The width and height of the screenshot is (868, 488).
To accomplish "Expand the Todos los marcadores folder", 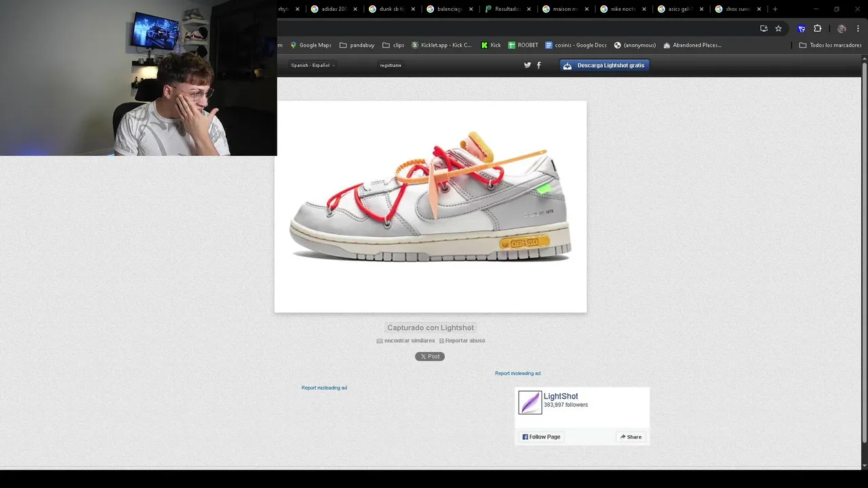I will (830, 45).
